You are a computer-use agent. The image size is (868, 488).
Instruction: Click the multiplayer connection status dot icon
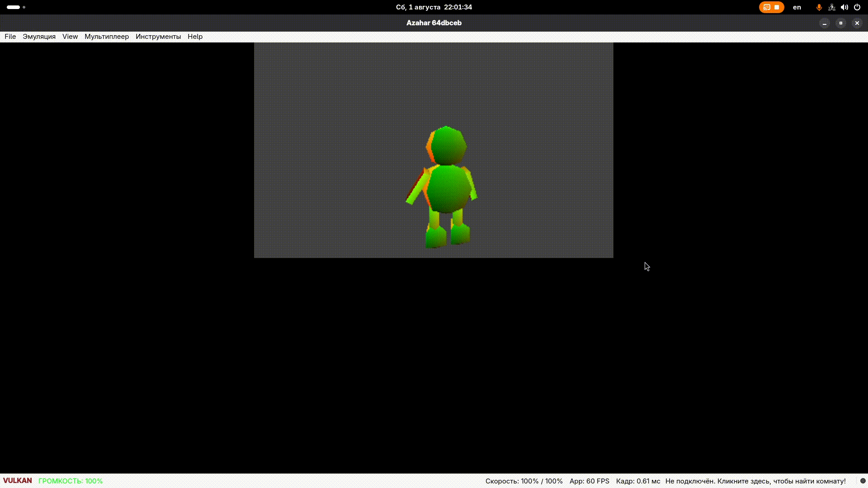coord(863,481)
